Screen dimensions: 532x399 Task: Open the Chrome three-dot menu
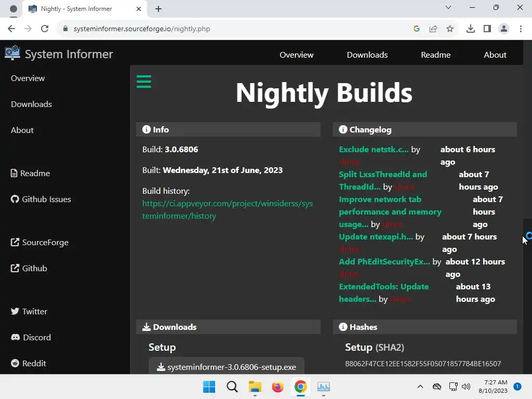[521, 29]
